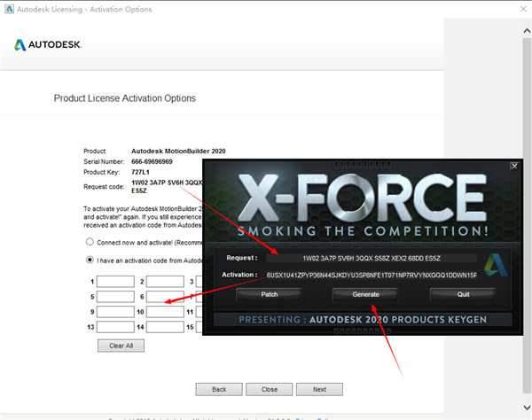Click the Activation field in X-Force

[x=372, y=275]
